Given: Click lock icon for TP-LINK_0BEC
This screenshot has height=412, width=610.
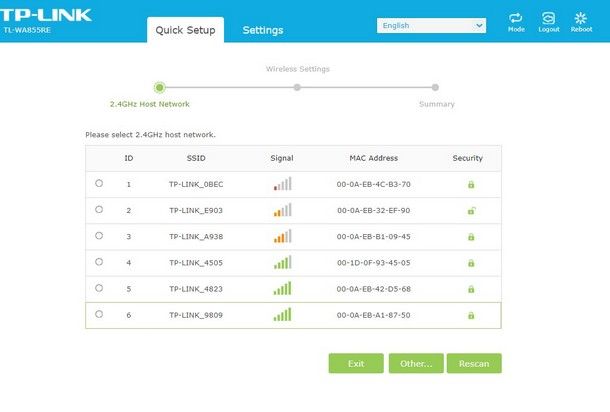Looking at the screenshot, I should point(471,184).
